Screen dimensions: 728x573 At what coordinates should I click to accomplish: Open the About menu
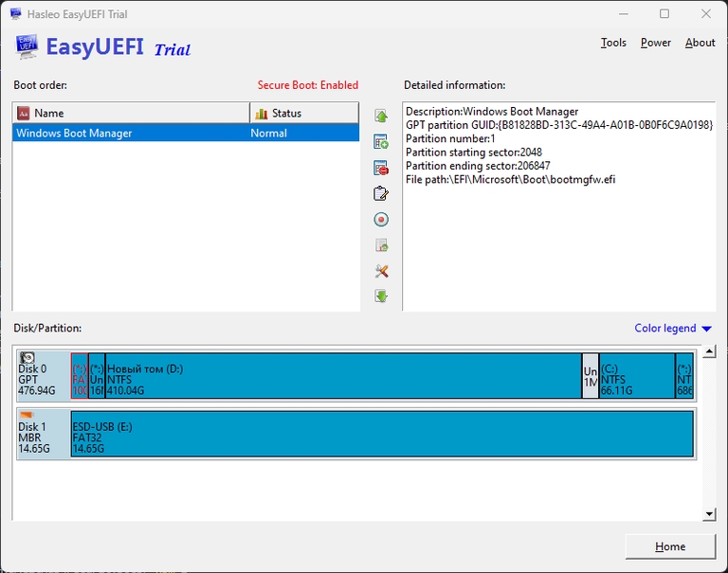[700, 43]
